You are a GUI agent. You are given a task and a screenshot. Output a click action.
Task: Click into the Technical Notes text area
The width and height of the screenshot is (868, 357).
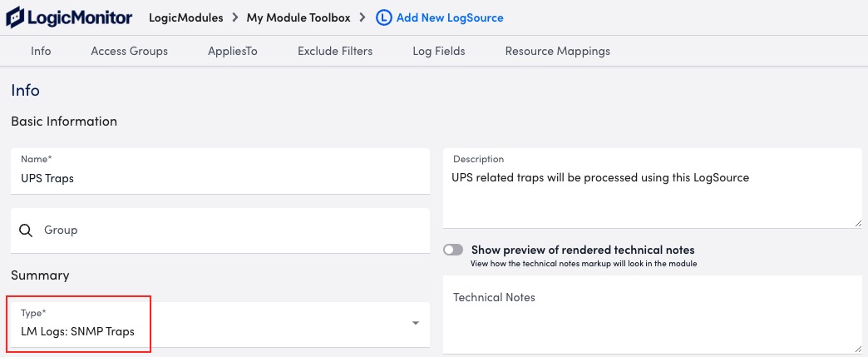(653, 315)
